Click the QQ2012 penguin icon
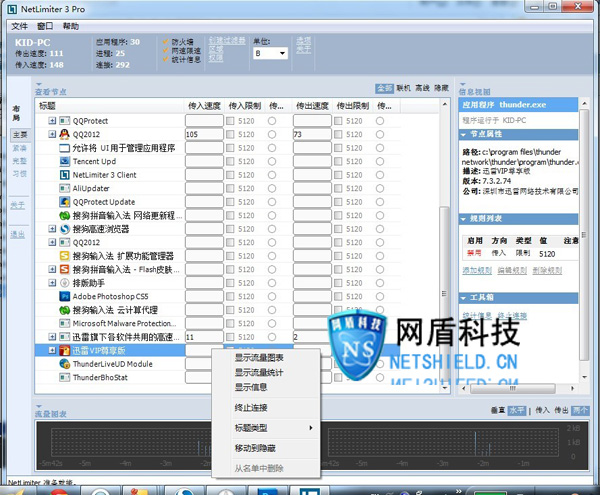Screen dimensions: 600x495 click(x=65, y=134)
